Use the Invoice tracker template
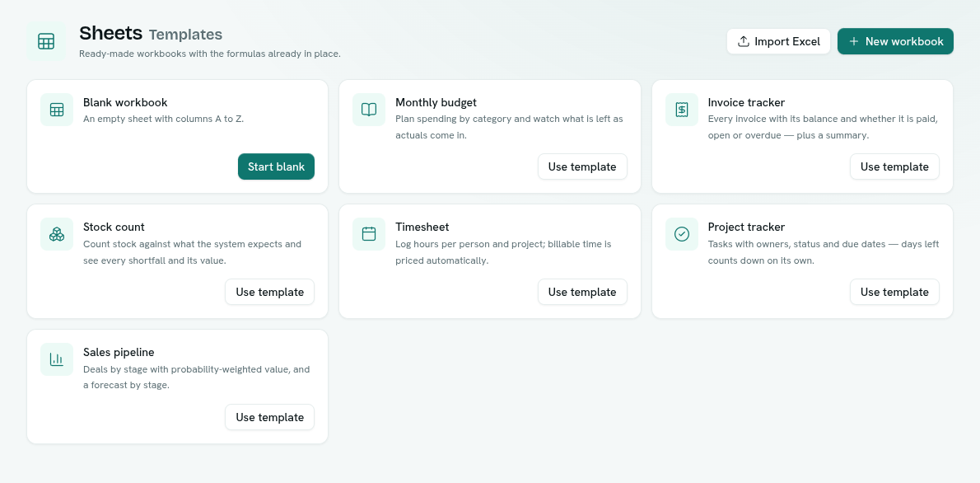The height and width of the screenshot is (483, 980). point(894,166)
